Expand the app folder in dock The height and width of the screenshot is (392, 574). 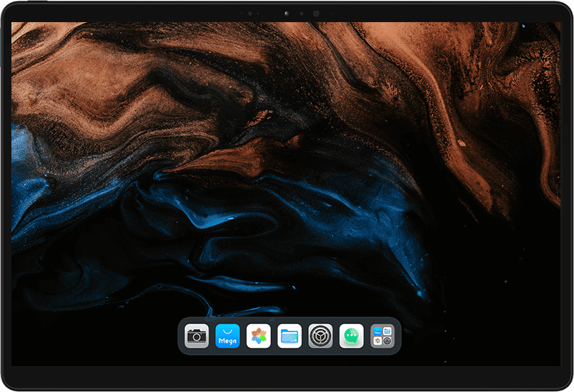382,336
